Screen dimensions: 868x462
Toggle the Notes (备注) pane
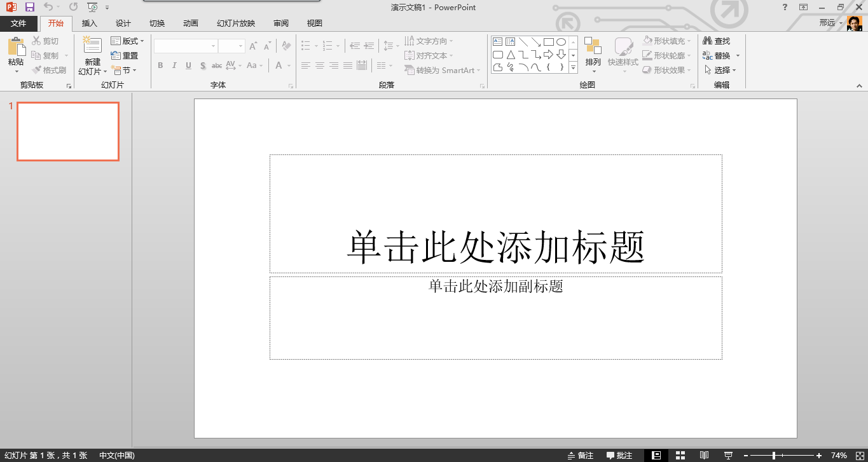click(x=580, y=455)
